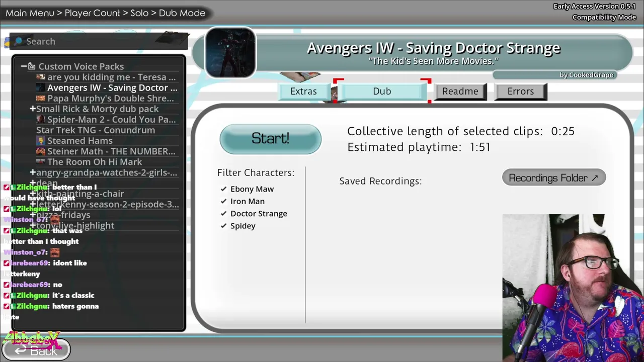Click the 'by CookedGrape' author label

pyautogui.click(x=587, y=75)
